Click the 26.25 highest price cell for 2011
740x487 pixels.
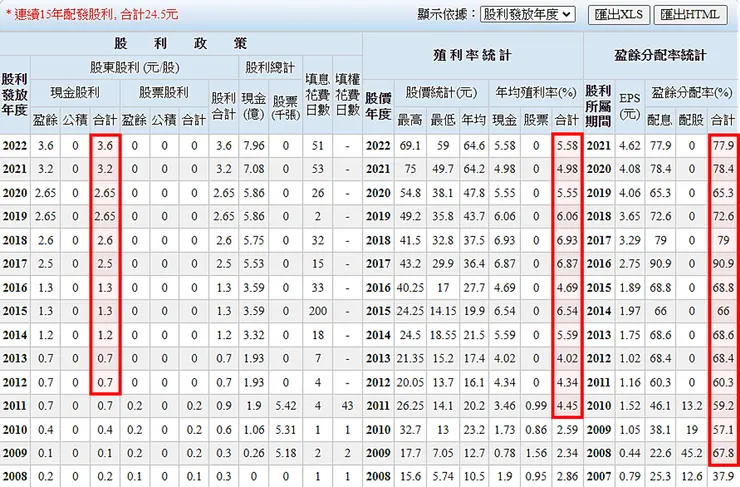pyautogui.click(x=410, y=406)
